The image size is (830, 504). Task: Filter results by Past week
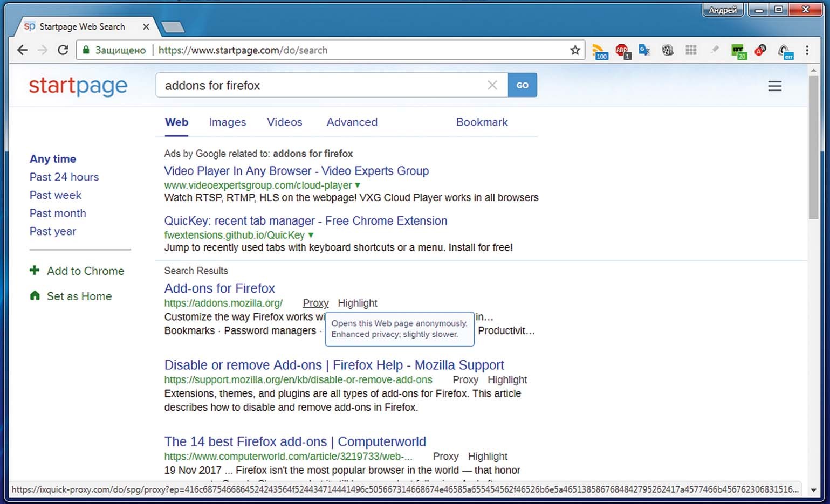(x=56, y=195)
